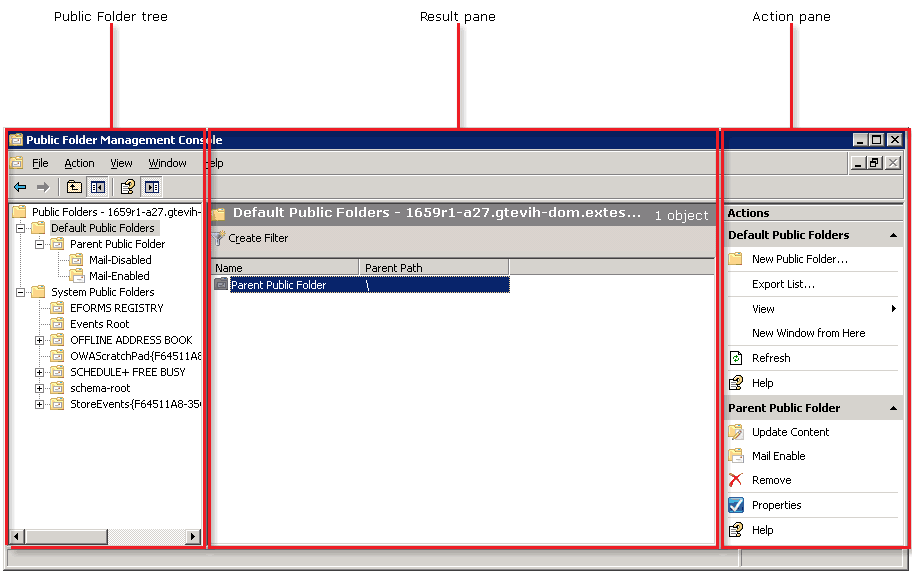Collapse the System Public Folders tree node
912x571 pixels.
coord(21,292)
